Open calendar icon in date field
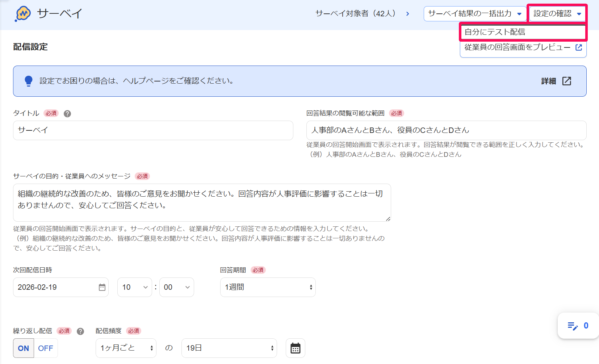The image size is (599, 364). [102, 287]
